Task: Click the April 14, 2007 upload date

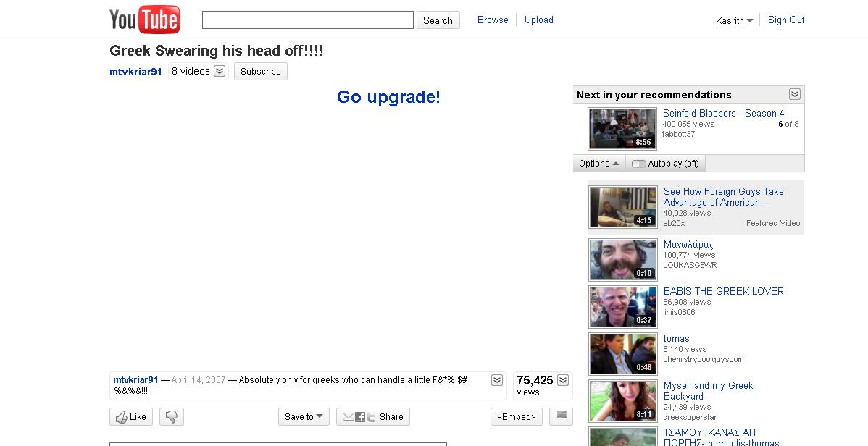Action: click(x=199, y=380)
